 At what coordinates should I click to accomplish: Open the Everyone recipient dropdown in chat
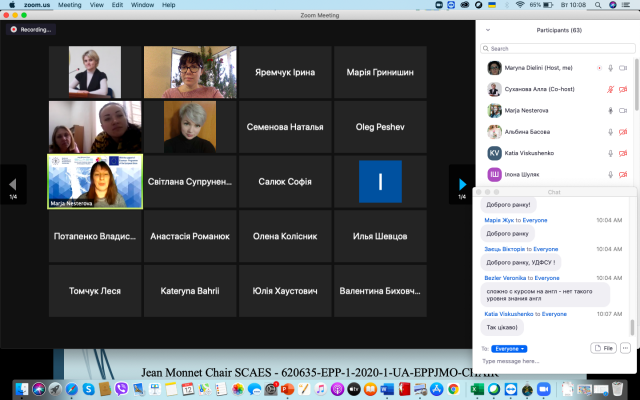pos(509,349)
